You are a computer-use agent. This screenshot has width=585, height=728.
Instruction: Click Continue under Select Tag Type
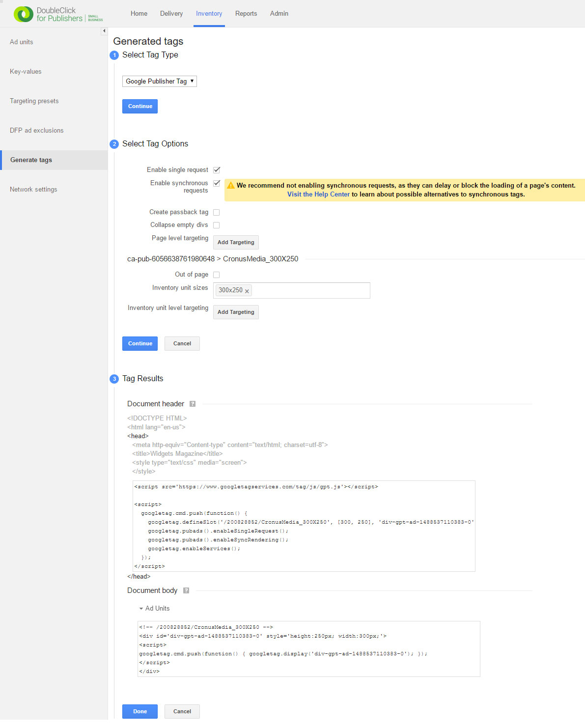click(140, 106)
